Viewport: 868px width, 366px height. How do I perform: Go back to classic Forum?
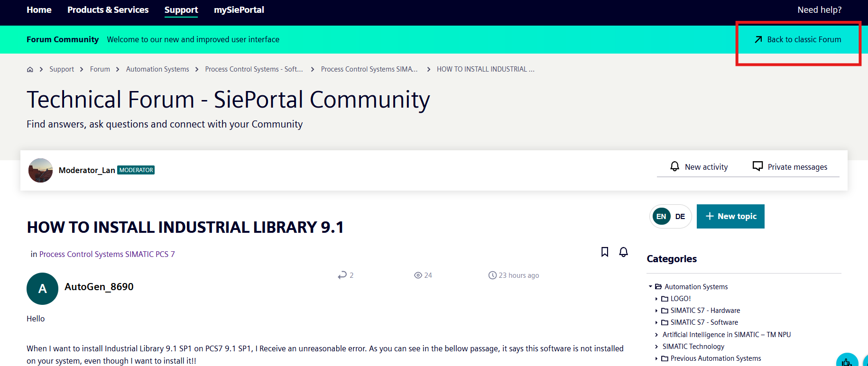[x=798, y=39]
